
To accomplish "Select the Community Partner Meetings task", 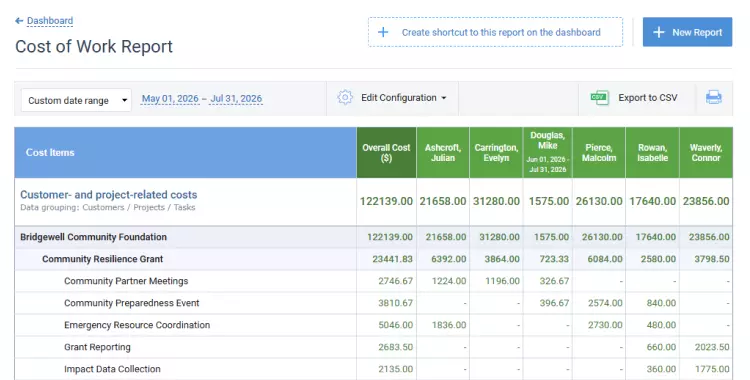I will click(126, 281).
